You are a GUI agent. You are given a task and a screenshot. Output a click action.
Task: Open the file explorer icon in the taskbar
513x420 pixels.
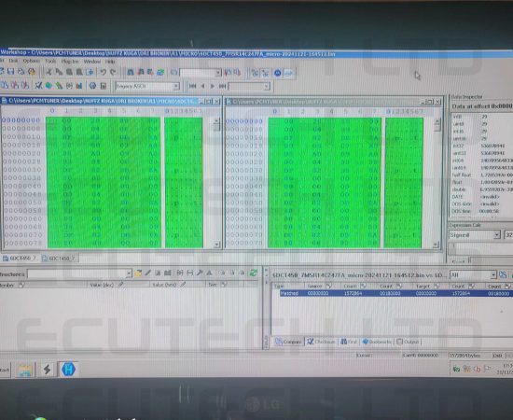pos(25,370)
